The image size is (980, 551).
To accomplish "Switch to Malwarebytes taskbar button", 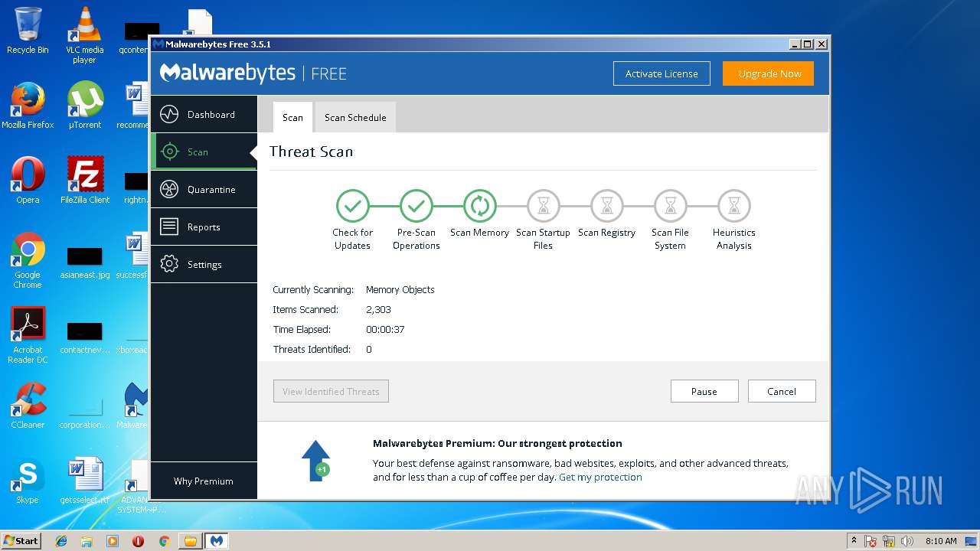I will coord(217,541).
